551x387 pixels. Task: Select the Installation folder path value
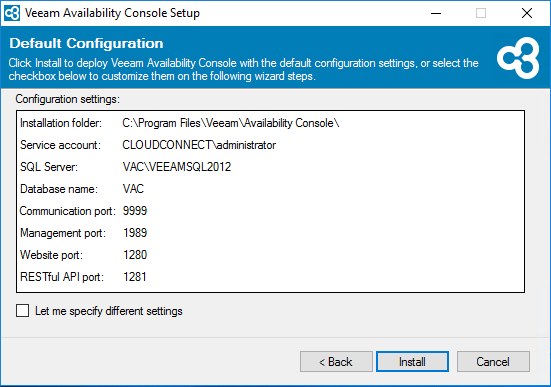click(x=231, y=123)
